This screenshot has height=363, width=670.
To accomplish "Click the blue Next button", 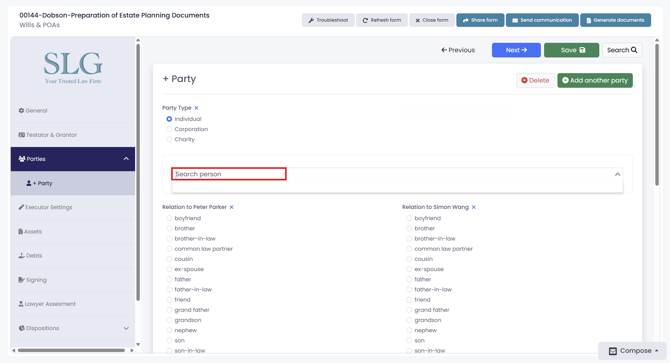I will coord(516,50).
